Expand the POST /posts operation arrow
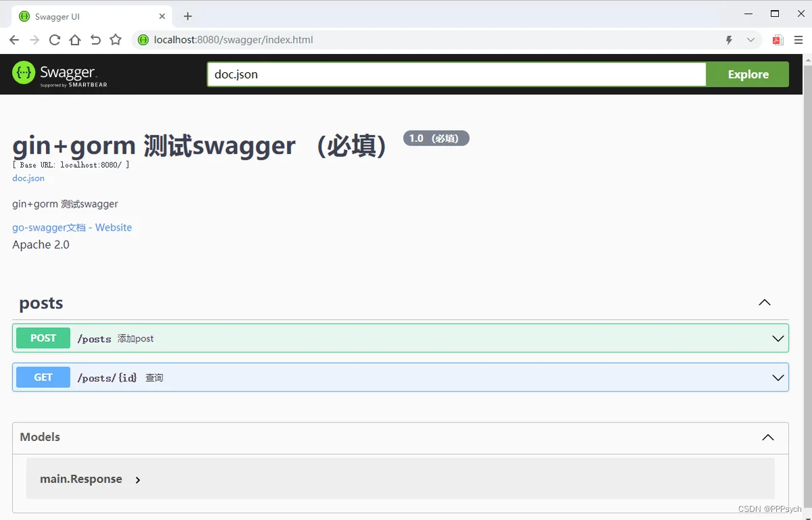Image resolution: width=812 pixels, height=520 pixels. tap(778, 338)
